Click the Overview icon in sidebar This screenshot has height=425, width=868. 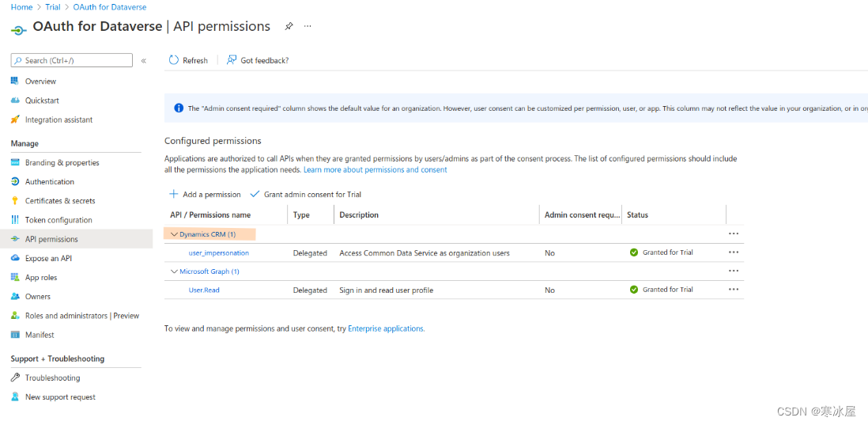15,82
